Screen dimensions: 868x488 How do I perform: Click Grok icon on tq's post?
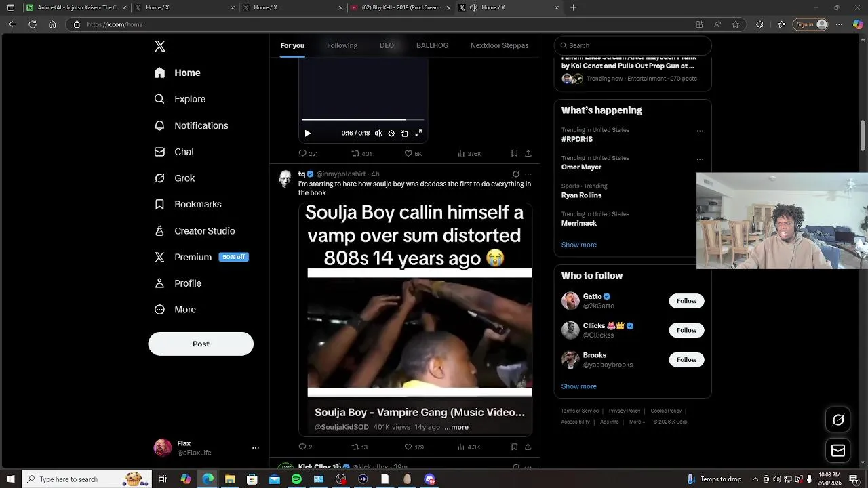515,174
